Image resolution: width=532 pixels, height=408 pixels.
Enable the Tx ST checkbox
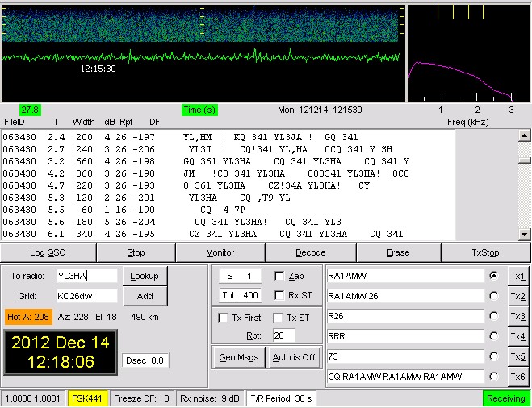pyautogui.click(x=278, y=318)
